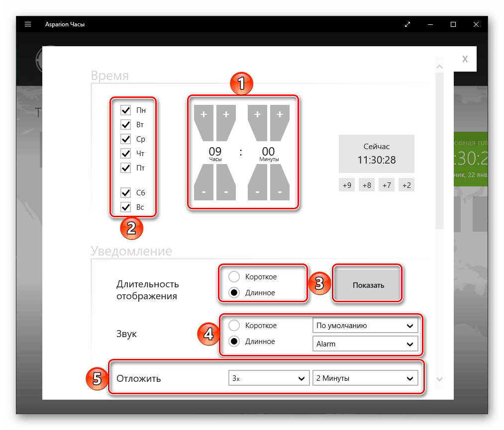Screen dimensions: 504x430
Task: Open the Alarm sound dropdown
Action: 365,344
